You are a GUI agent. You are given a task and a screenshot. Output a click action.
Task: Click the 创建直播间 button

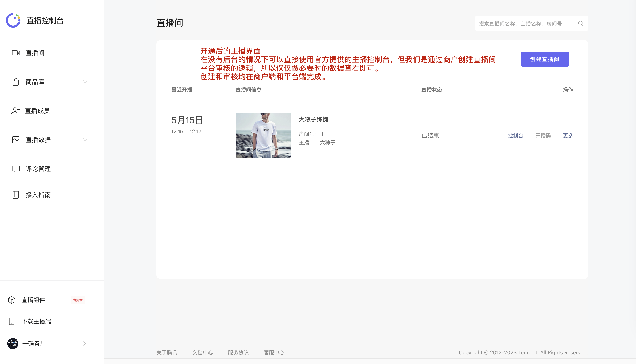pos(545,59)
